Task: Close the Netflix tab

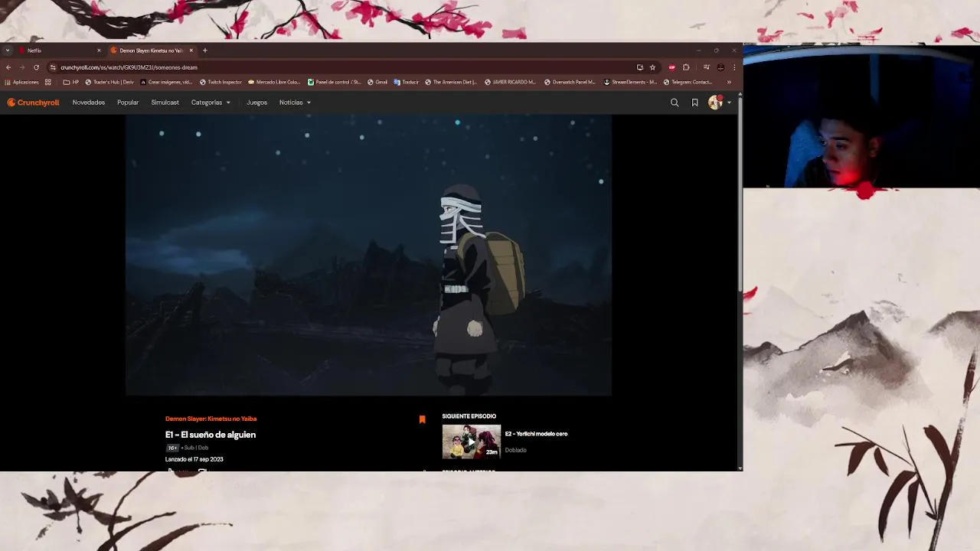Action: pyautogui.click(x=99, y=51)
